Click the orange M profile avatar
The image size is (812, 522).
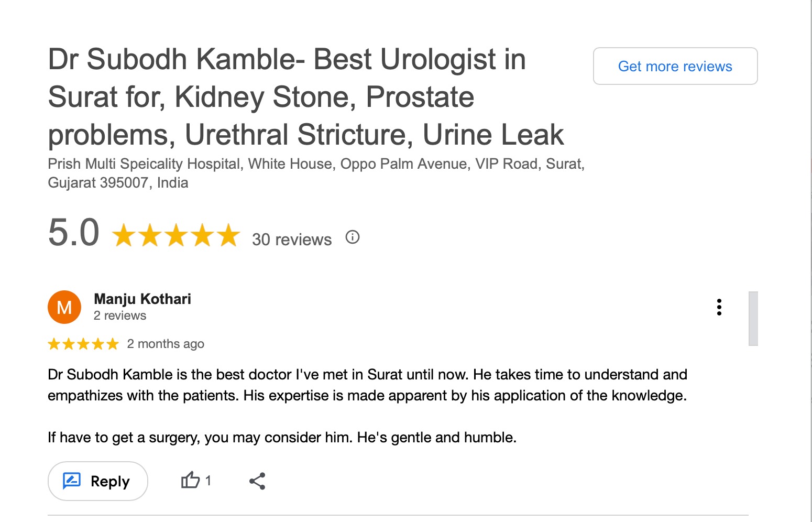click(x=64, y=307)
